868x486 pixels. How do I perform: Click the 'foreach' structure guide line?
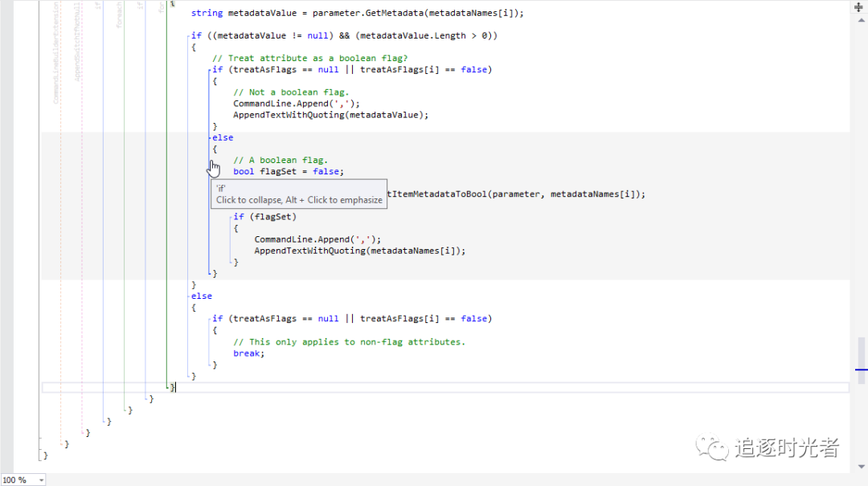point(124,205)
